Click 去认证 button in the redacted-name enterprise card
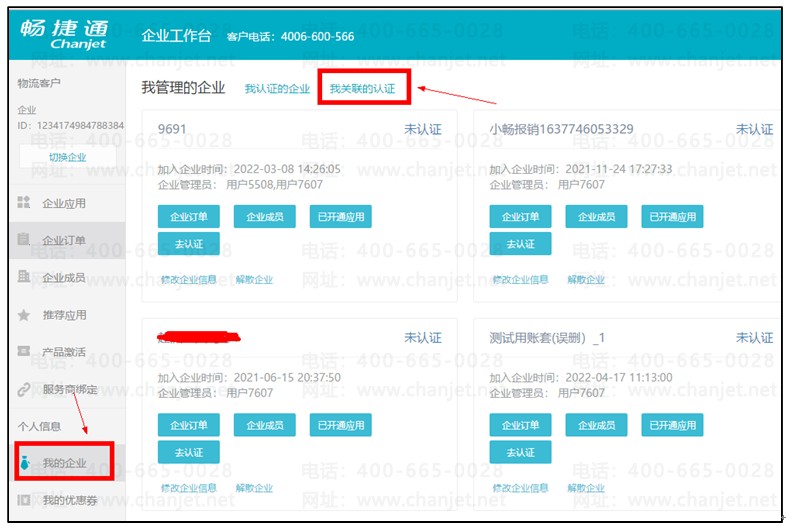 point(188,452)
